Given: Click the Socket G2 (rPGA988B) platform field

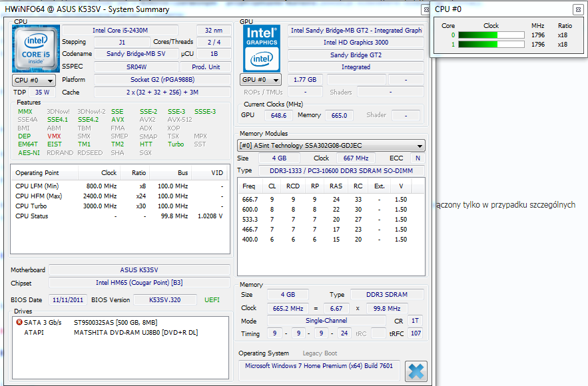Looking at the screenshot, I should (x=162, y=79).
